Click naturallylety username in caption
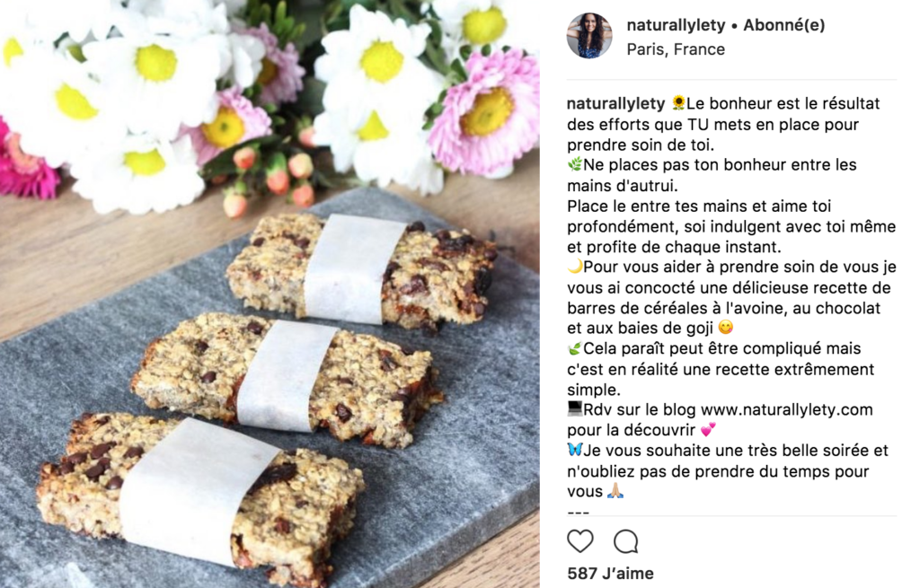The width and height of the screenshot is (920, 588). pyautogui.click(x=615, y=104)
